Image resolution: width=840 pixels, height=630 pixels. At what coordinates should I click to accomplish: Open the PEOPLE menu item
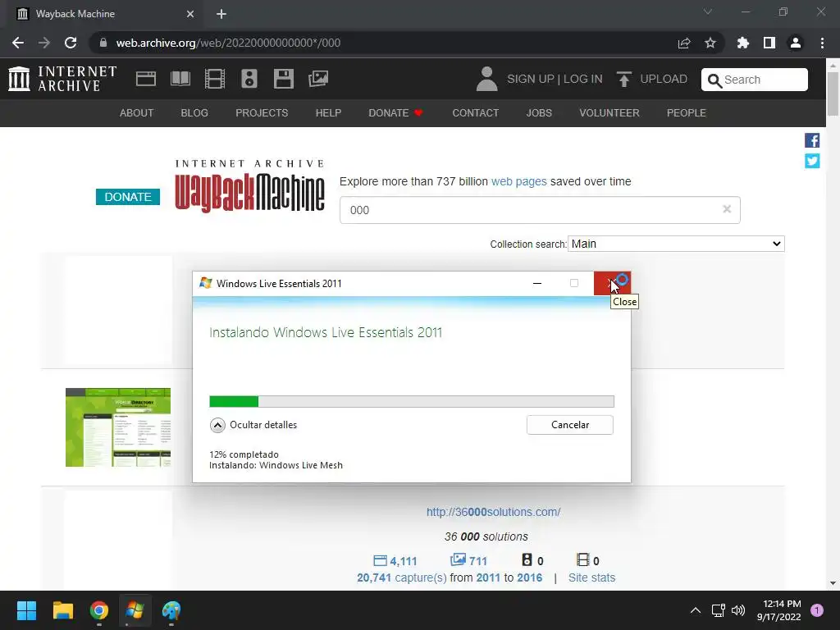(687, 113)
